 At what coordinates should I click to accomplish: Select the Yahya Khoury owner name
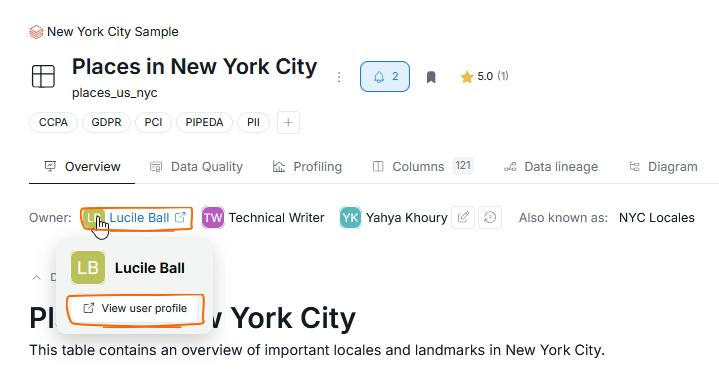(x=406, y=217)
